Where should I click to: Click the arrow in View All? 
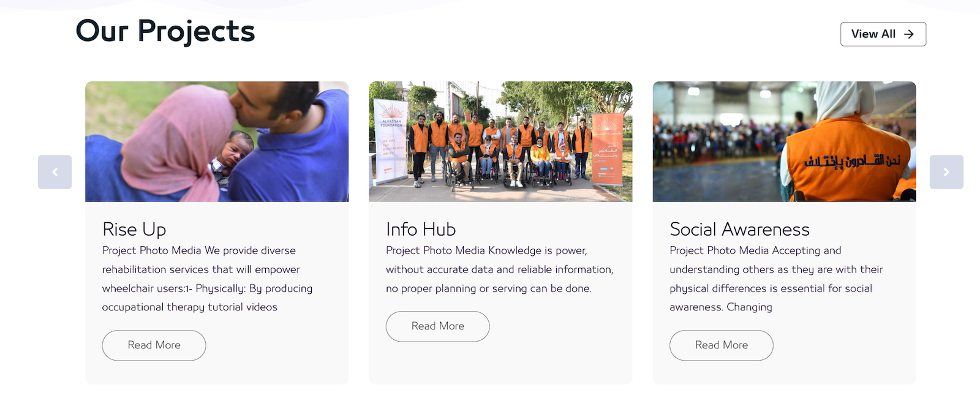click(x=909, y=34)
